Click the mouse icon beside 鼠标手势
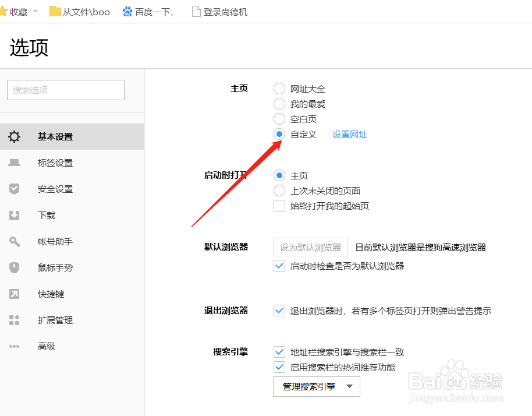Viewport: 532px width, 416px height. pos(14,267)
